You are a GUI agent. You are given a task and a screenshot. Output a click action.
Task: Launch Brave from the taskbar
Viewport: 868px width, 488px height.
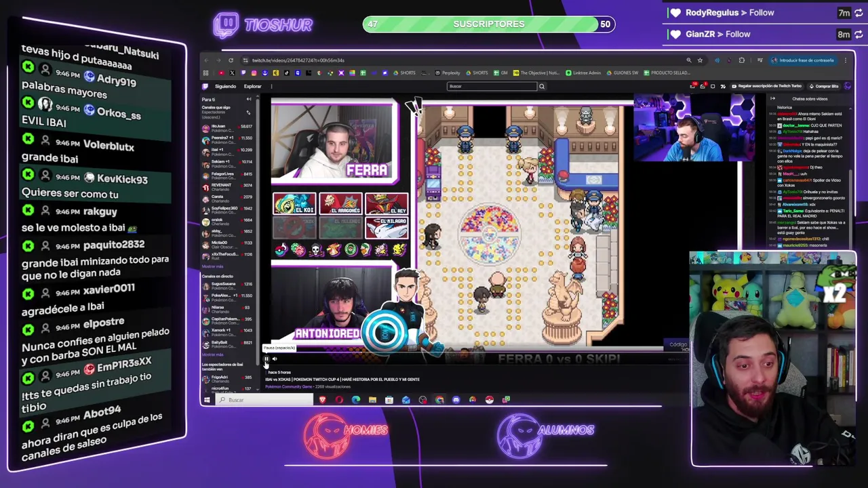click(323, 400)
